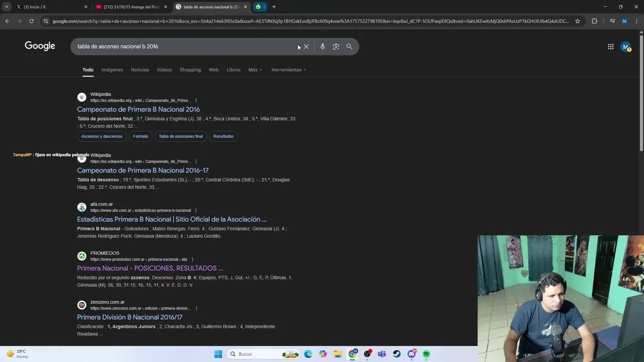Reload the current page

pyautogui.click(x=31, y=21)
